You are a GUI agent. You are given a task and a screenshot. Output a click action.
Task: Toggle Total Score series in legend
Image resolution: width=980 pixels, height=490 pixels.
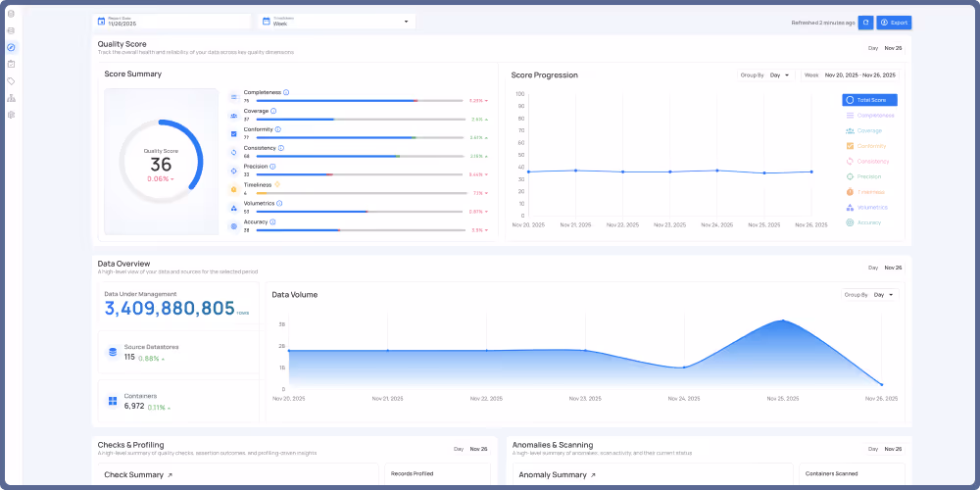coord(869,100)
